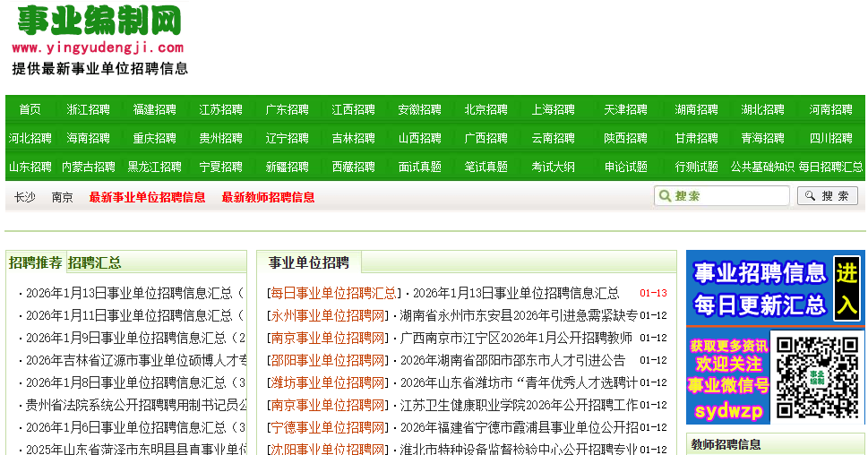
Task: Open 笔试真题 page
Action: coord(486,167)
